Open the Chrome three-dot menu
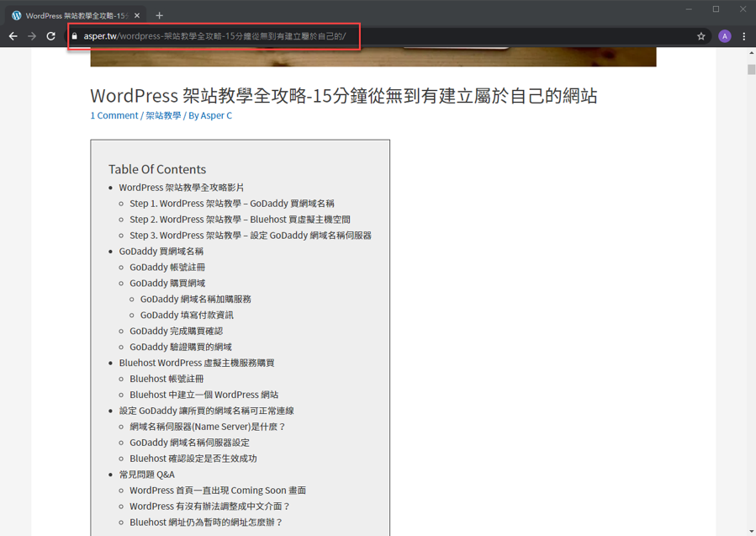 (x=744, y=36)
